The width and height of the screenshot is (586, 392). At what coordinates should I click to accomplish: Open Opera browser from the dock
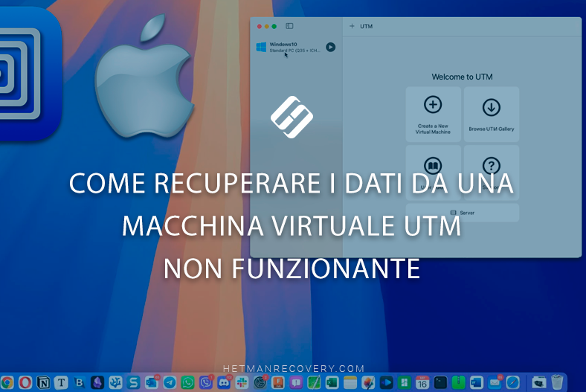[25, 382]
